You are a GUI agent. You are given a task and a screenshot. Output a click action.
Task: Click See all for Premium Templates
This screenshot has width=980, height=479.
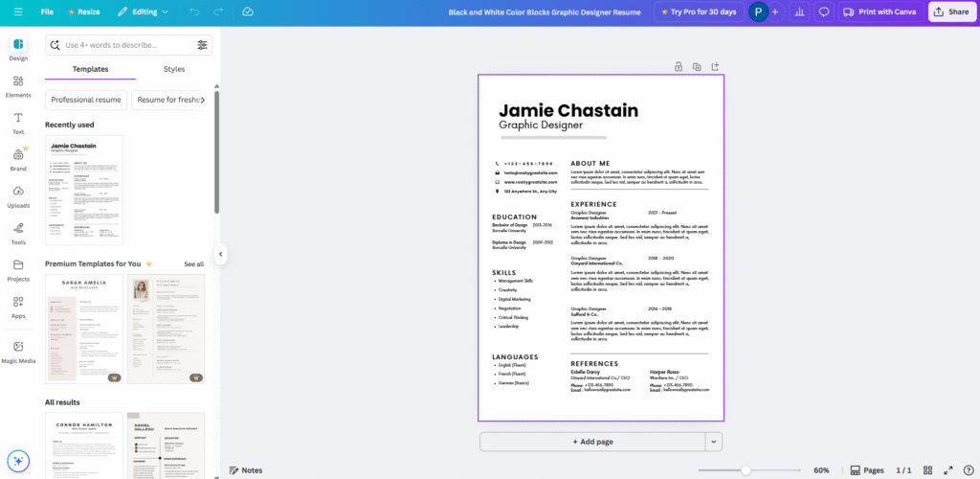pos(193,263)
